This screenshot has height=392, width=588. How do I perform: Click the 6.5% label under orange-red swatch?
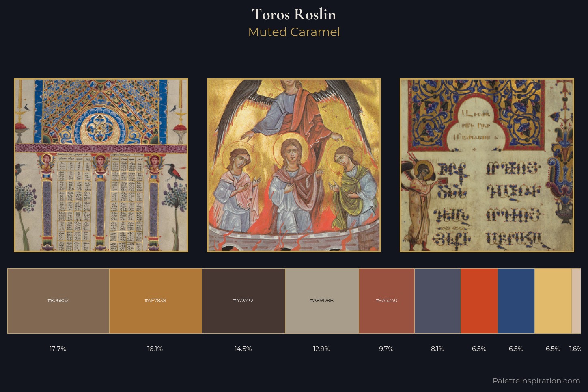click(479, 349)
